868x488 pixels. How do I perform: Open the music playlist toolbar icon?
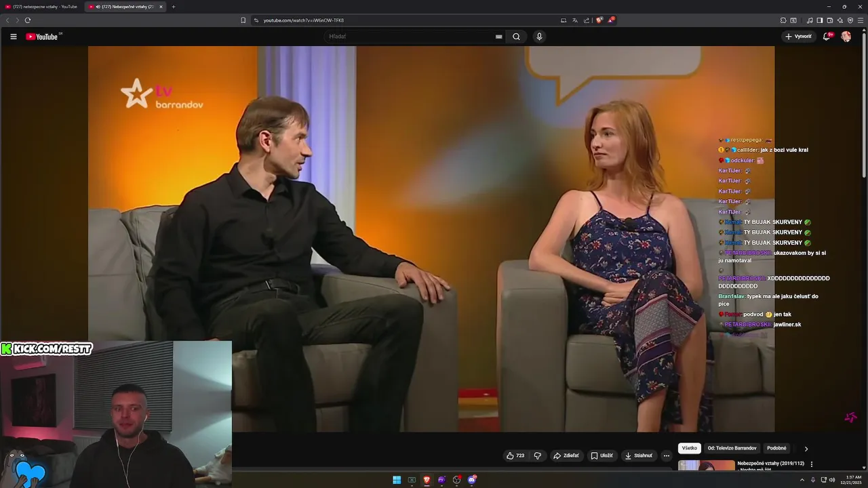(810, 20)
